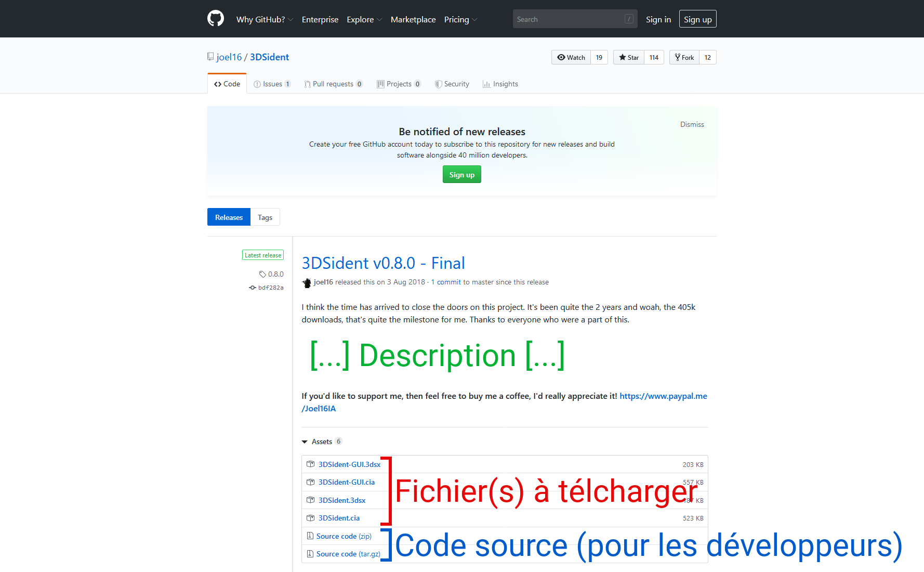This screenshot has width=924, height=572.
Task: Click package icon beside 3DSident-GUI.cia
Action: coord(310,482)
